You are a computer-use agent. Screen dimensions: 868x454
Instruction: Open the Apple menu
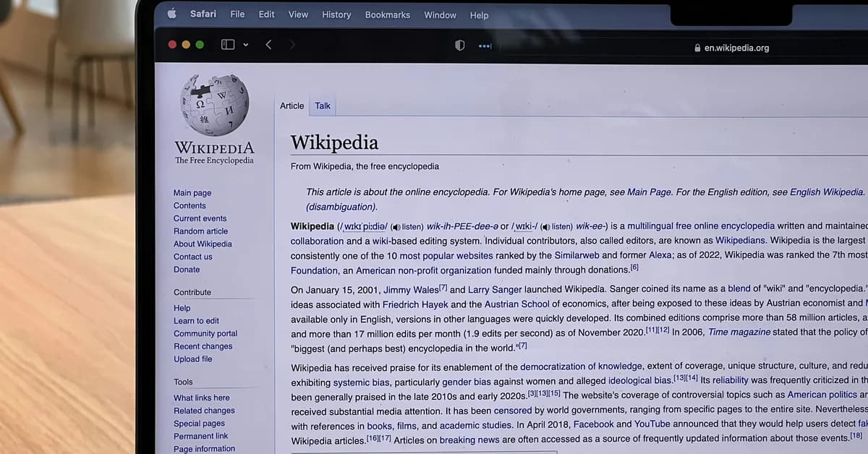pyautogui.click(x=171, y=14)
